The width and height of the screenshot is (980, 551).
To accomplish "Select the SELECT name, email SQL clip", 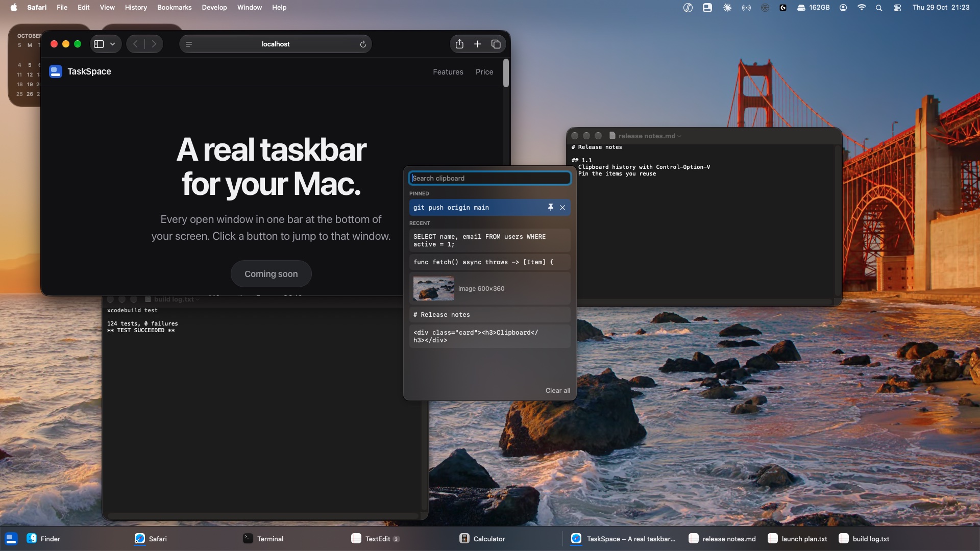I will coord(489,240).
